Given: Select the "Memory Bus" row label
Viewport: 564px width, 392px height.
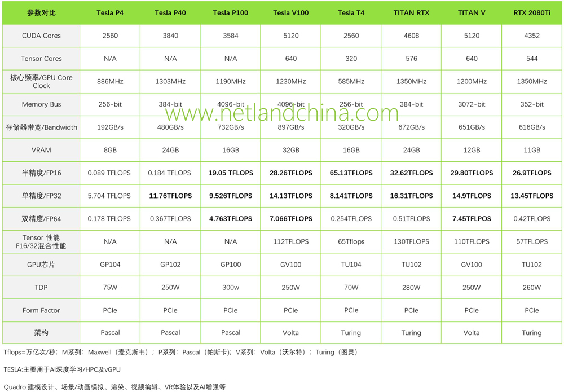Looking at the screenshot, I should [41, 104].
